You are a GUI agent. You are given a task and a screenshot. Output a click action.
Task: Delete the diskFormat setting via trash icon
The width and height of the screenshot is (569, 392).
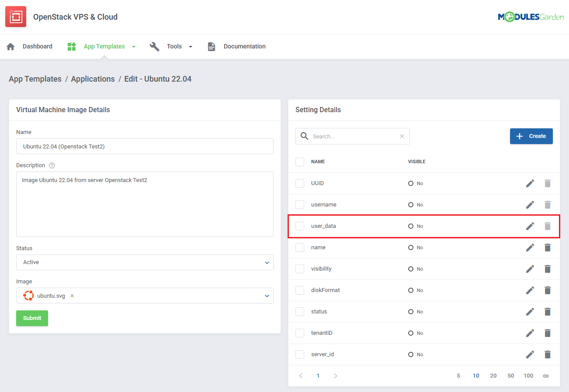click(547, 290)
